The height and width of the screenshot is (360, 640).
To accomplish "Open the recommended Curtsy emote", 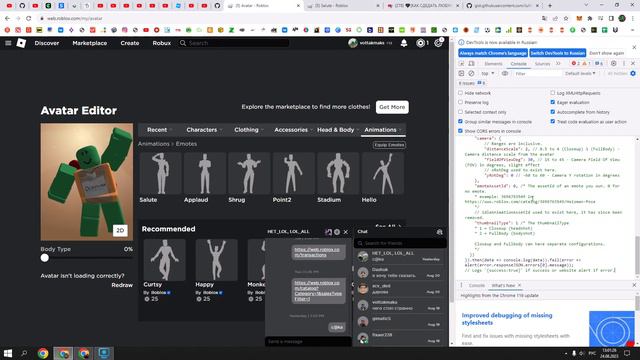I will (164, 260).
